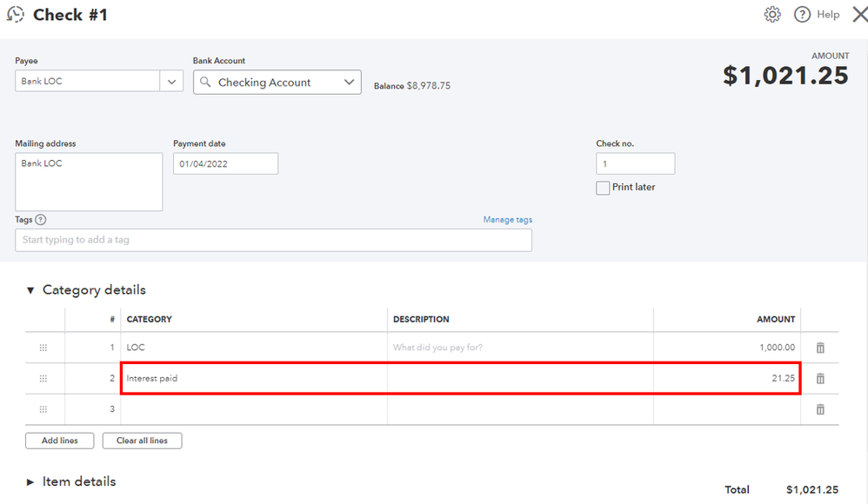Click the Check no. input field
Screen dimensions: 868x504
[x=636, y=163]
